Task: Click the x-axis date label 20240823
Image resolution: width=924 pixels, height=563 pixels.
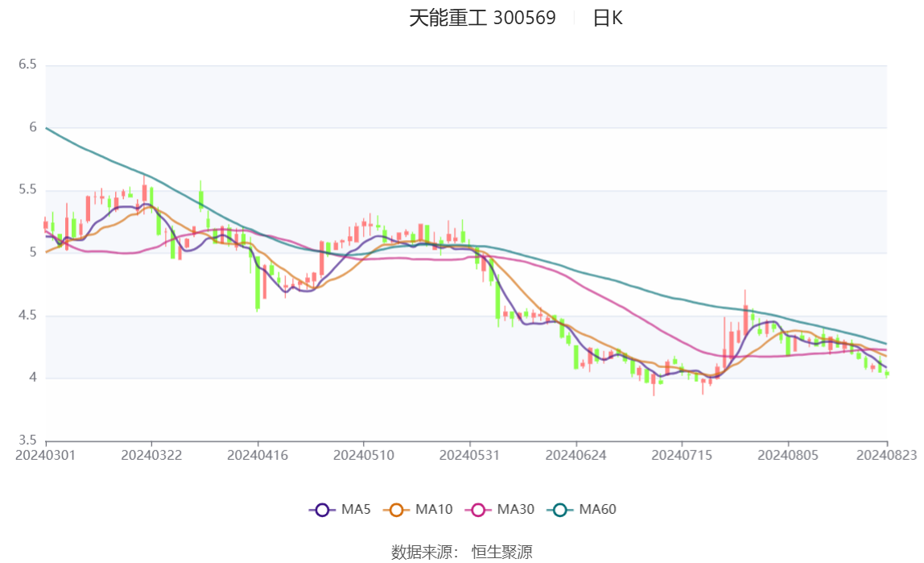Action: point(887,455)
